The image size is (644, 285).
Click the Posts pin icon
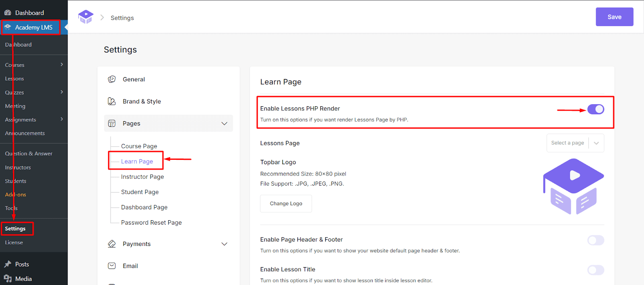(8, 264)
